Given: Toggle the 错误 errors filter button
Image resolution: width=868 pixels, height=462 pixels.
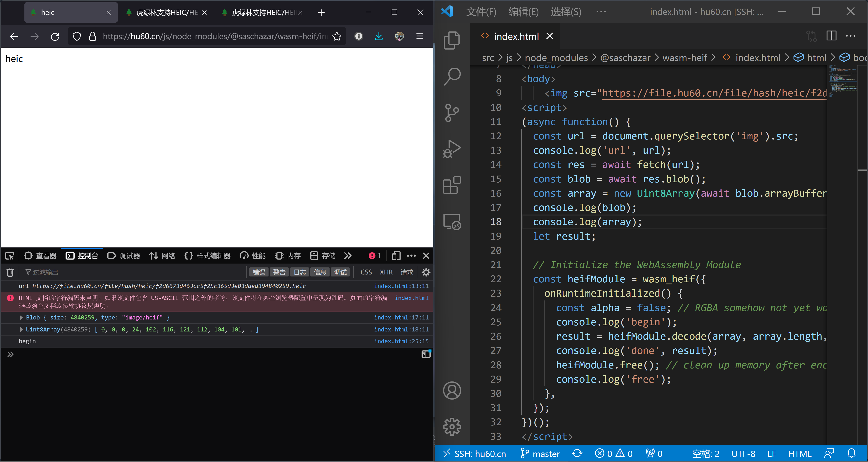Looking at the screenshot, I should point(259,272).
